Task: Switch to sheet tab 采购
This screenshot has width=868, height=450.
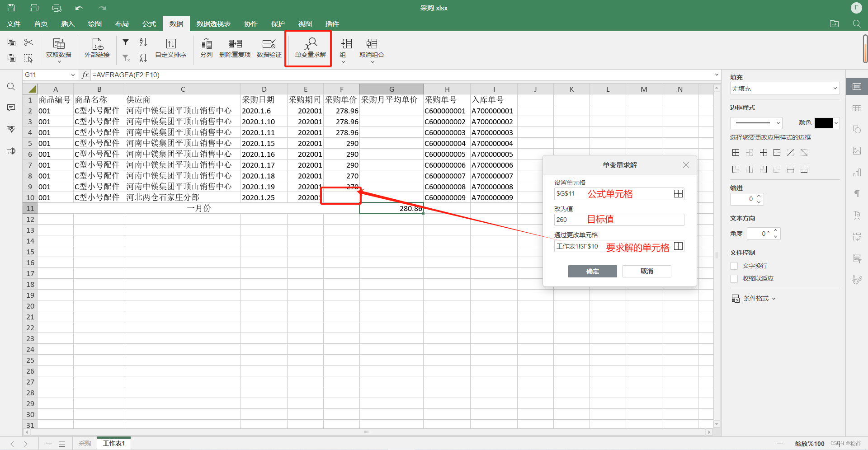Action: pyautogui.click(x=85, y=443)
